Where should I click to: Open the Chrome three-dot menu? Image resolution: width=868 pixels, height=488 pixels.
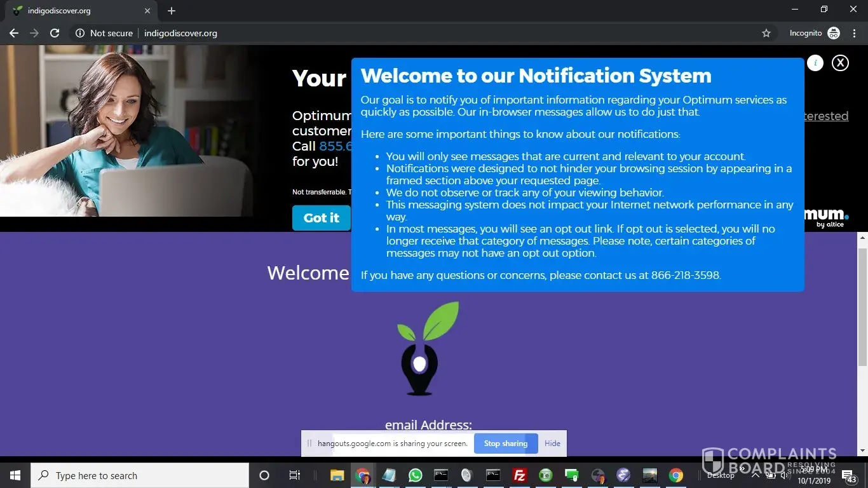[853, 33]
